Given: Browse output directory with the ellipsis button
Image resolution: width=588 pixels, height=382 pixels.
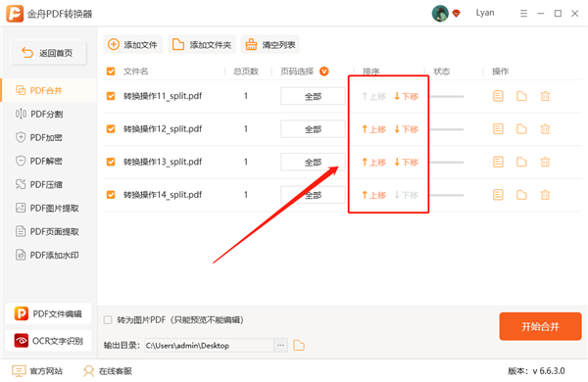Looking at the screenshot, I should pyautogui.click(x=280, y=345).
